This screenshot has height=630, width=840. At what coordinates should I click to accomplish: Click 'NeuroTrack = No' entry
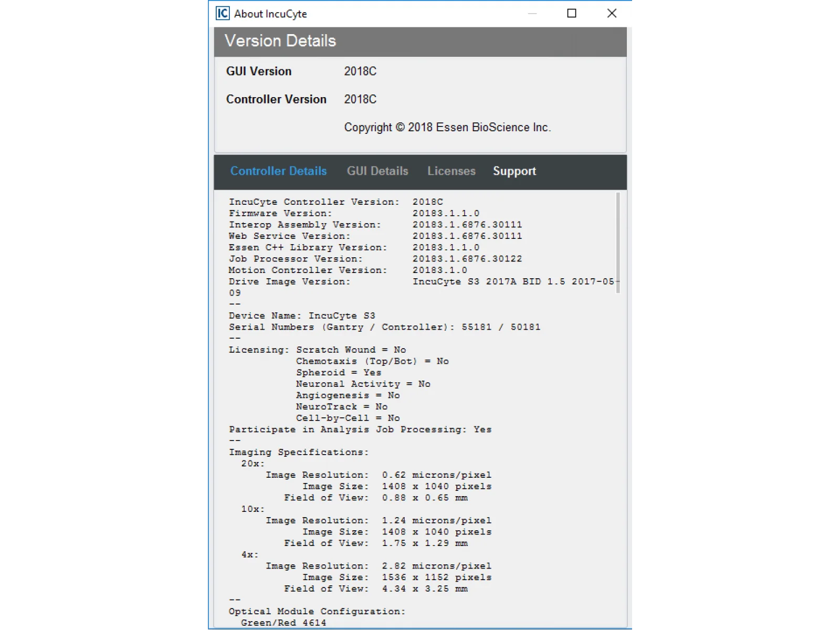pyautogui.click(x=342, y=407)
